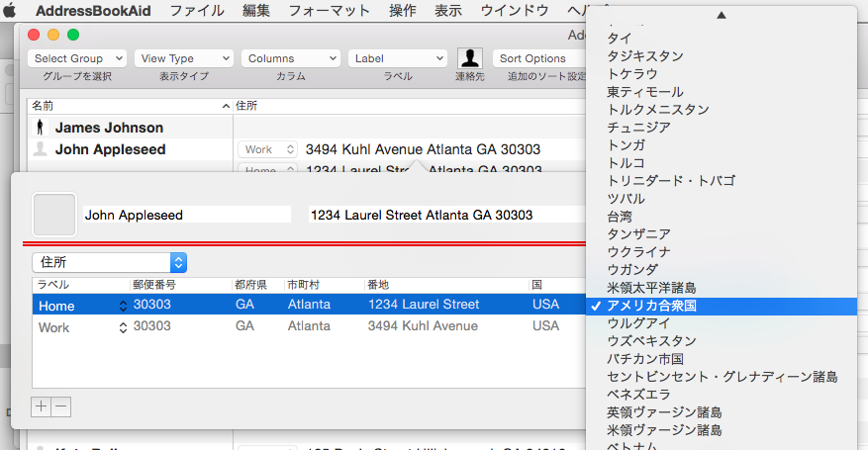Click the 郵便番号 column header
The height and width of the screenshot is (450, 868).
(180, 285)
